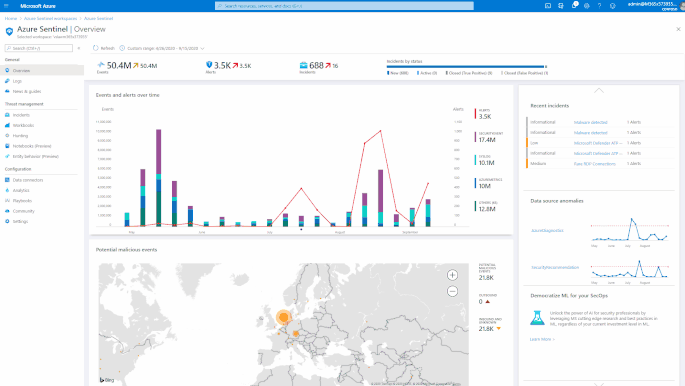
Task: Click the Azure Sentinel shield logo
Action: click(x=9, y=31)
